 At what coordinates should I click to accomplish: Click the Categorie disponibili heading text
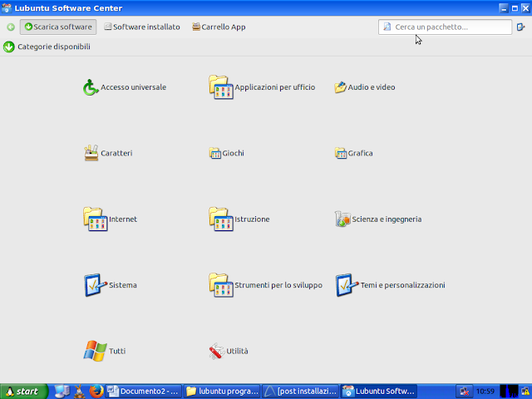coord(54,47)
